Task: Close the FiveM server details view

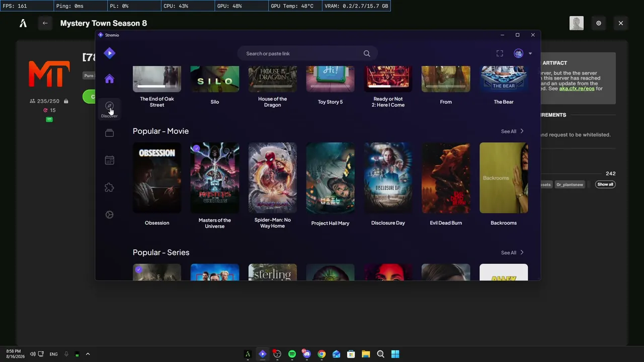Action: [621, 23]
